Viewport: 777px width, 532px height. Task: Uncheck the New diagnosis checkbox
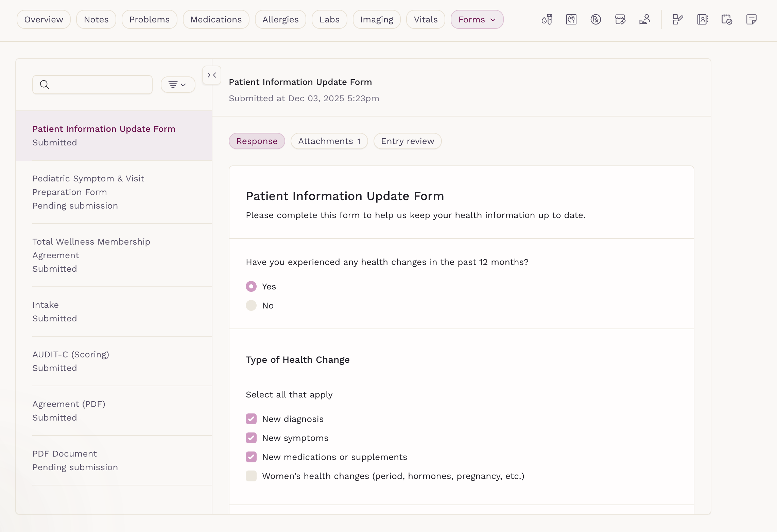click(x=251, y=419)
